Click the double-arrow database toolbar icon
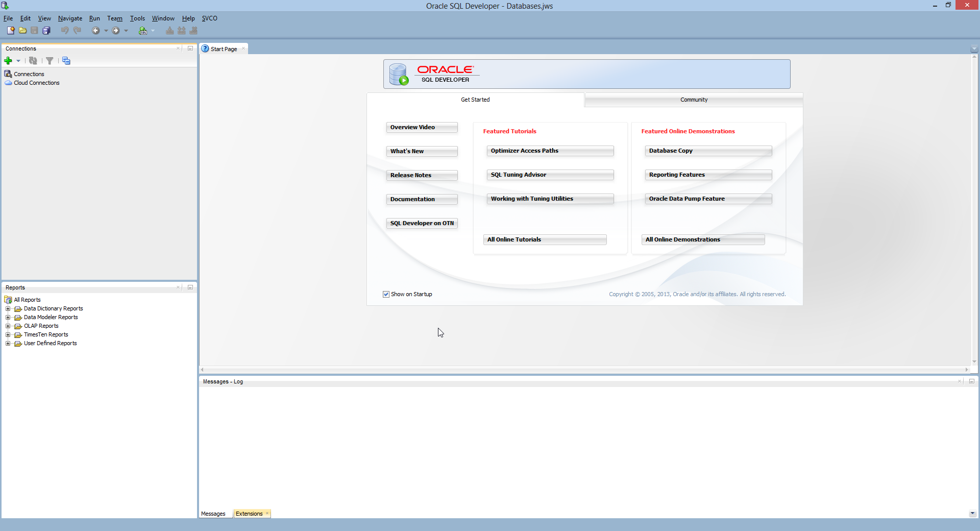Viewport: 980px width, 531px height. click(x=182, y=31)
